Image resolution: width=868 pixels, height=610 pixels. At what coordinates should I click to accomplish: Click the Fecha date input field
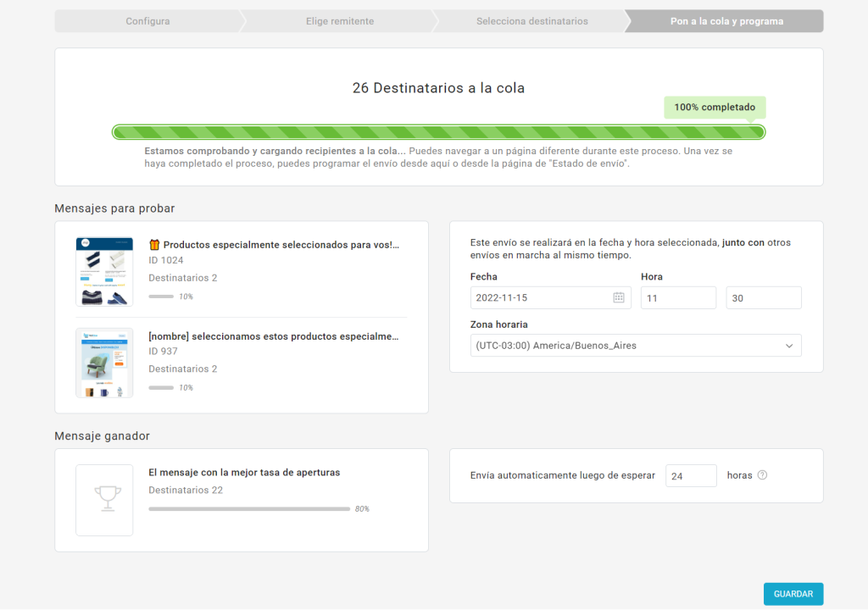click(540, 297)
